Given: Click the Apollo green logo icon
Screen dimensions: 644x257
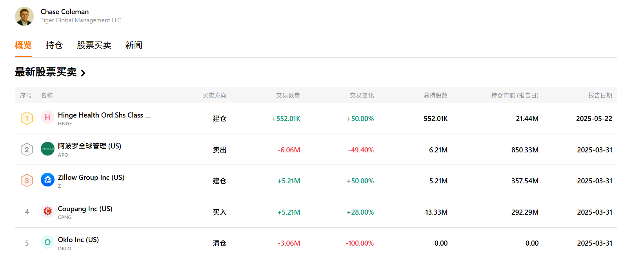Looking at the screenshot, I should click(47, 149).
